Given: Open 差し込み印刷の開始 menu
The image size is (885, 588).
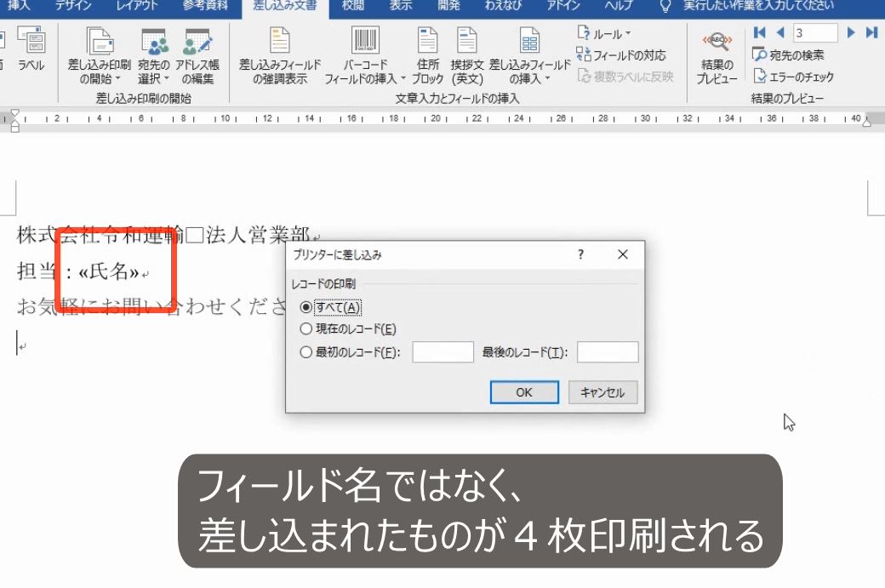Looking at the screenshot, I should [100, 55].
